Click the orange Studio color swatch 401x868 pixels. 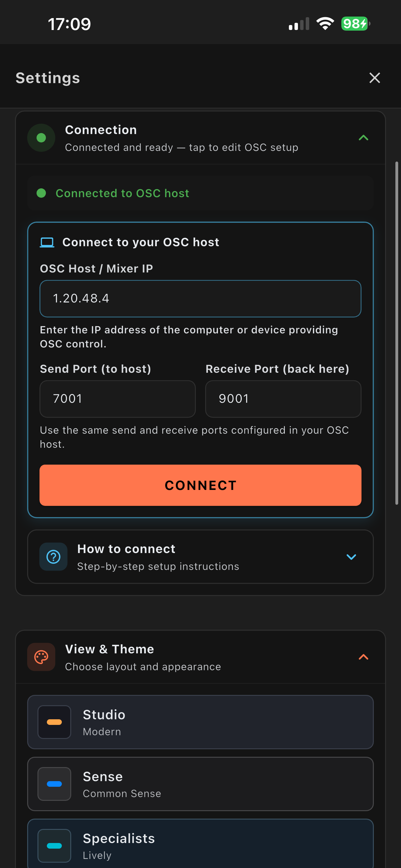[x=55, y=722]
